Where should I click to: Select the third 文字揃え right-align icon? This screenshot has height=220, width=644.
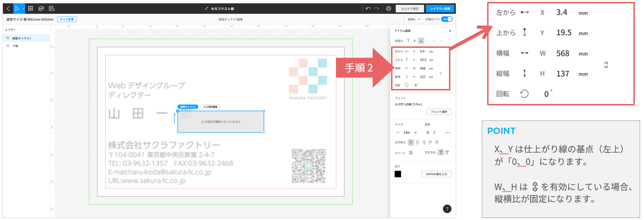tap(424, 142)
